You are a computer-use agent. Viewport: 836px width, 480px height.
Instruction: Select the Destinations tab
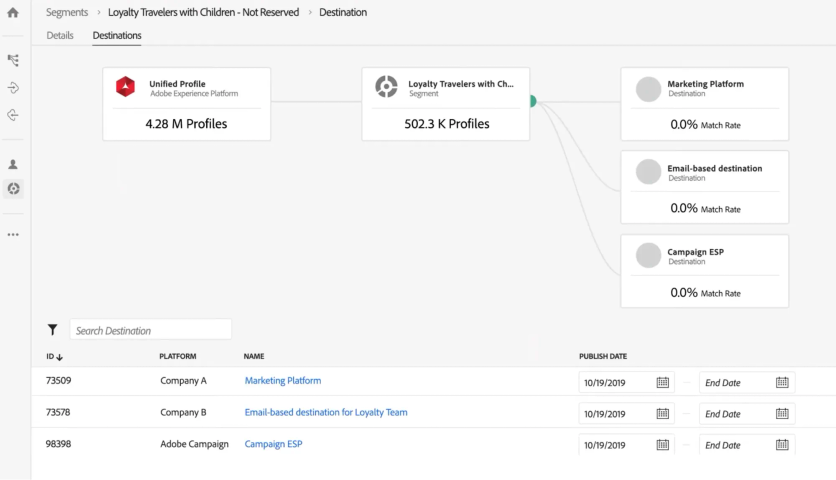click(x=117, y=35)
